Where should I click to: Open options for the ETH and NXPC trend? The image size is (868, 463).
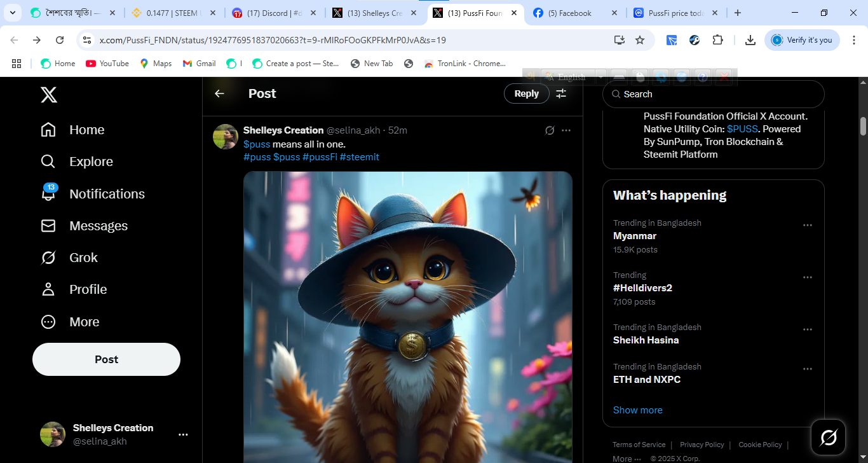[808, 369]
